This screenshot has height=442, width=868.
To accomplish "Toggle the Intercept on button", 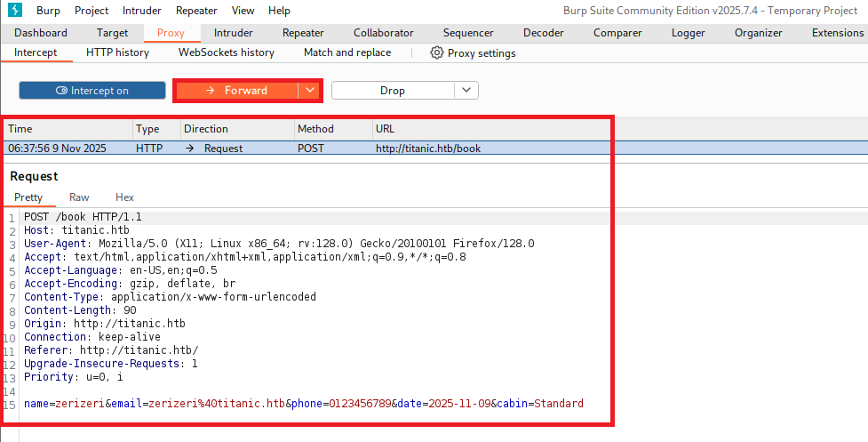I will 92,91.
